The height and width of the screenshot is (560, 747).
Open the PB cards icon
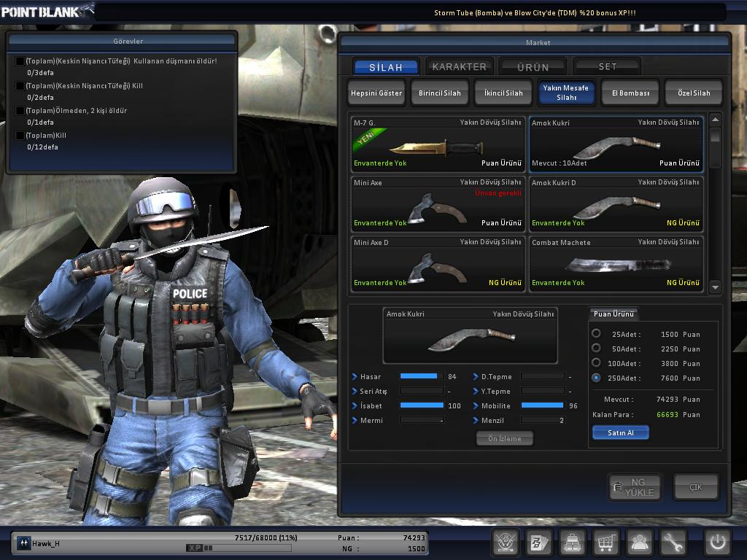coord(539,542)
